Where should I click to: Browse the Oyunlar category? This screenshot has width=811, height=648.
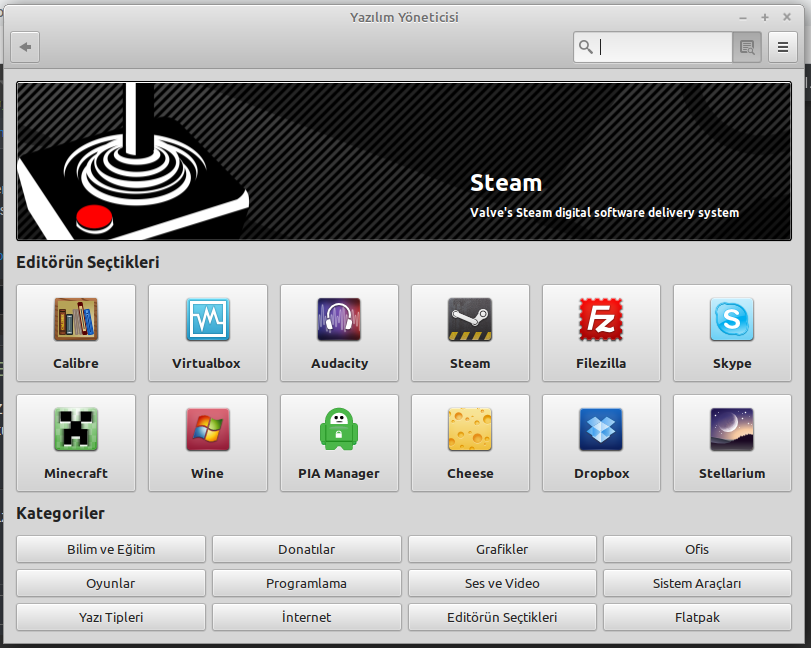111,583
